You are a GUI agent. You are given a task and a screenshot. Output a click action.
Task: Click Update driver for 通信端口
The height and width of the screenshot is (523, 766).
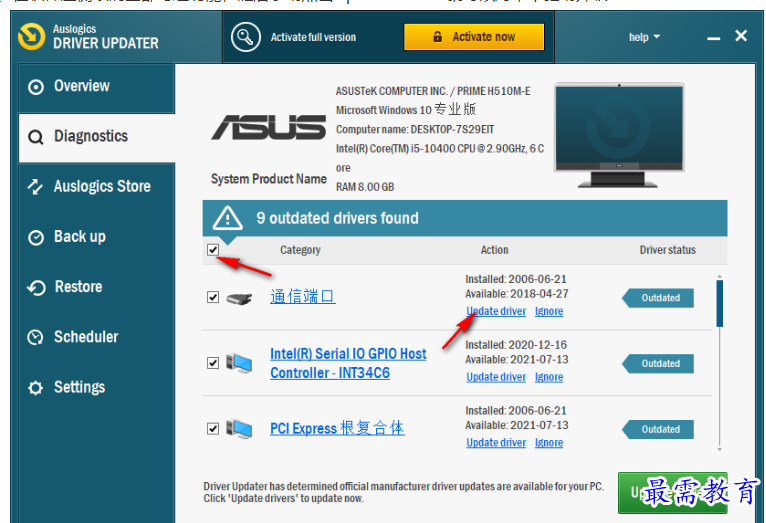496,312
